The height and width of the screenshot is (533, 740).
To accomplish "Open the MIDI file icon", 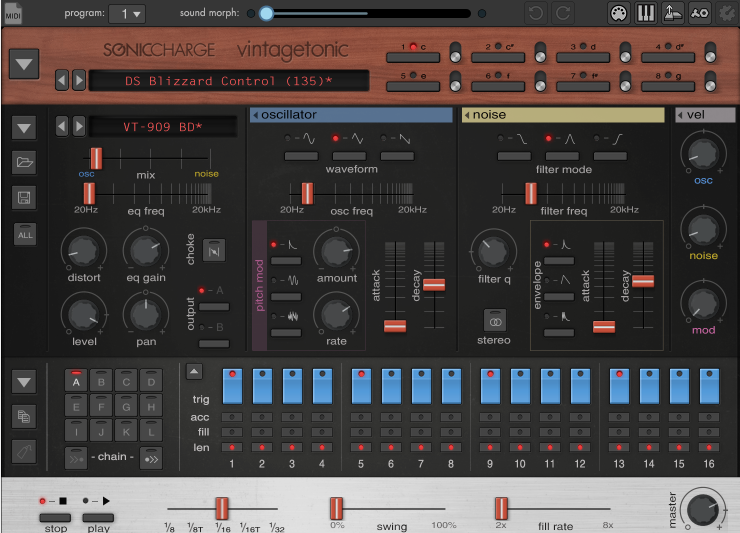I will pos(13,13).
